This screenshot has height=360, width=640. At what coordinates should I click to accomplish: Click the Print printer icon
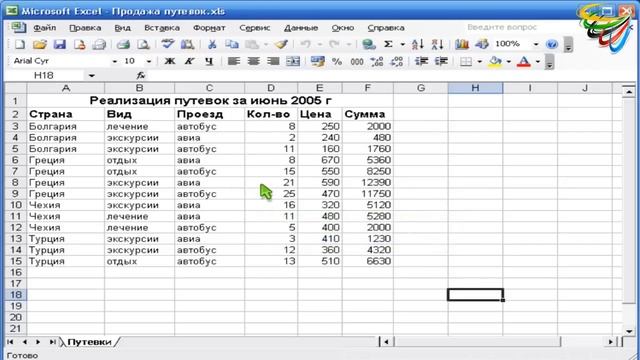click(x=123, y=44)
